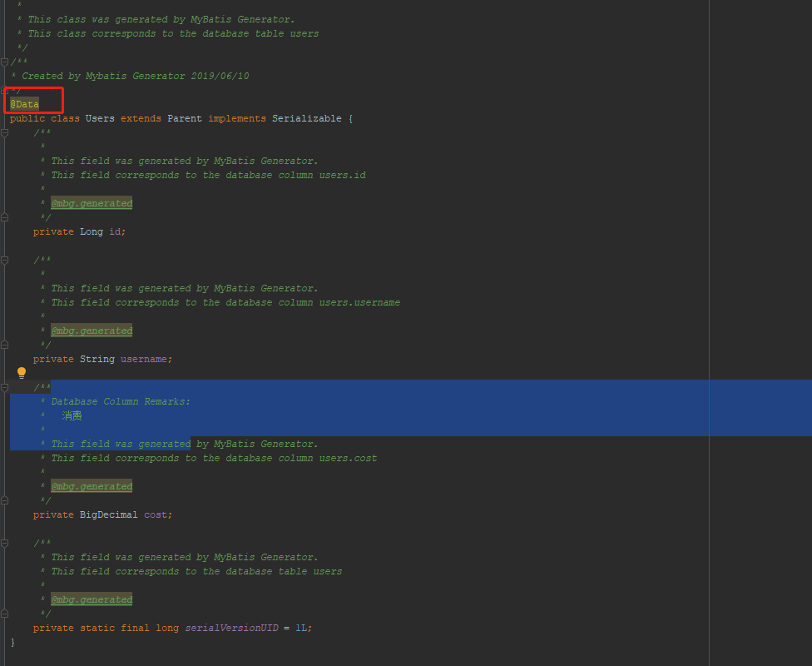
Task: Click the 'username' field name
Action: [143, 359]
